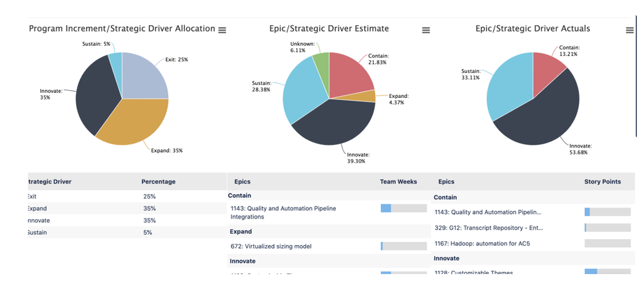Click Expand group header in Estimate table
644x283 pixels.
coord(240,231)
